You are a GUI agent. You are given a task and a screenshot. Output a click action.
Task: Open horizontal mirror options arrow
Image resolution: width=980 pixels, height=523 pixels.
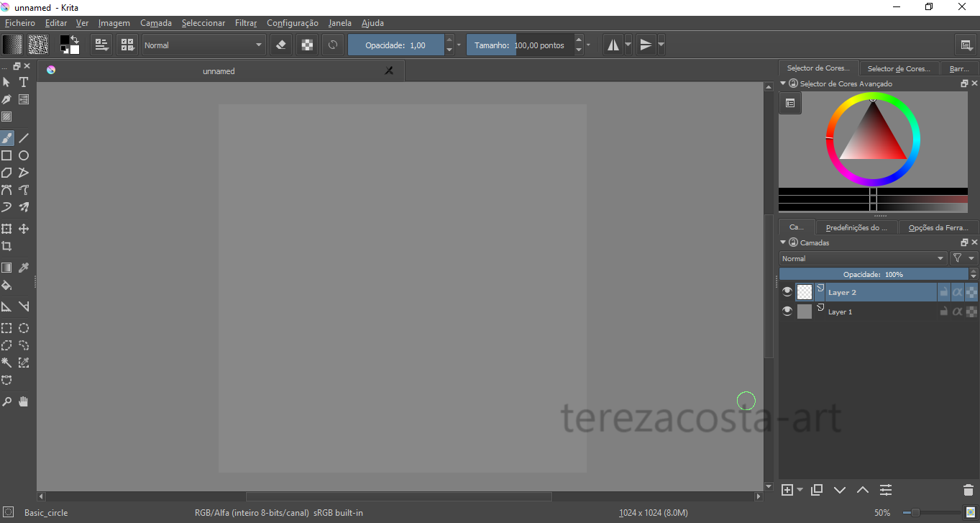[628, 45]
